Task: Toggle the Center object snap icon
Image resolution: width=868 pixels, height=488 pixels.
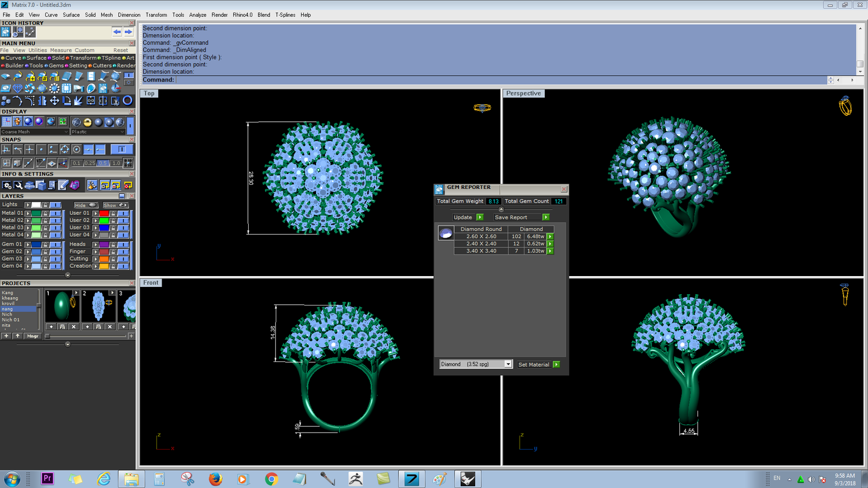Action: click(76, 149)
